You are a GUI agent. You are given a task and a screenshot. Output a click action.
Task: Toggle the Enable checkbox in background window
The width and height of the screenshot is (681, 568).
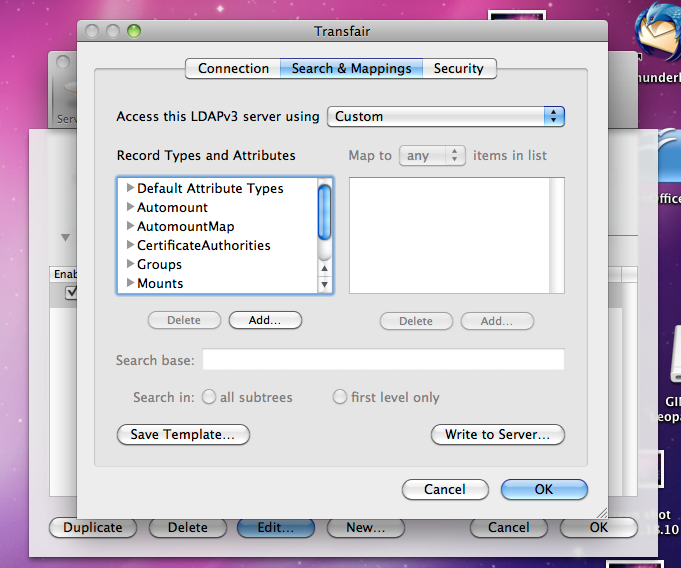click(x=71, y=292)
